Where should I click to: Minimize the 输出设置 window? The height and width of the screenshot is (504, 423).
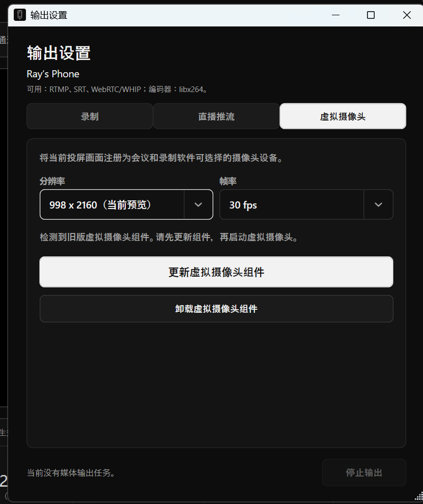pyautogui.click(x=335, y=15)
